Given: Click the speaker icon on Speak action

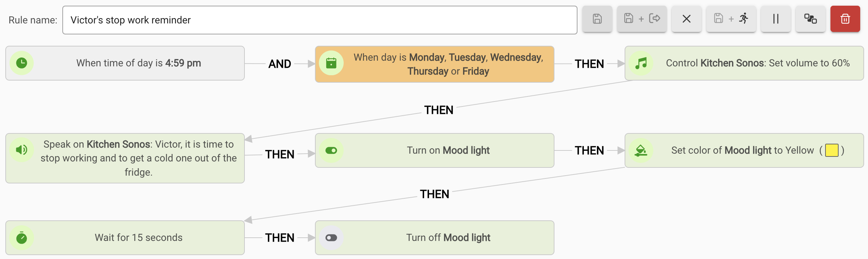Looking at the screenshot, I should pyautogui.click(x=22, y=150).
